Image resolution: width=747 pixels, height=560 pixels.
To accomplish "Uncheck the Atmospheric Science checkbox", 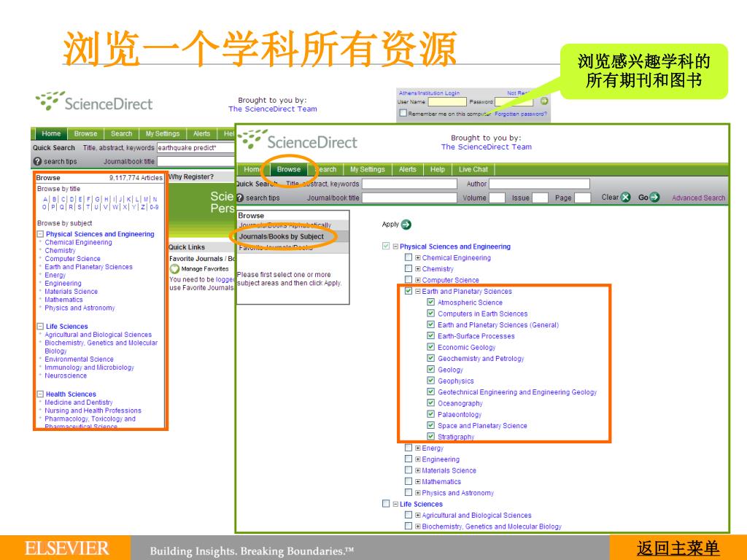I will (430, 302).
